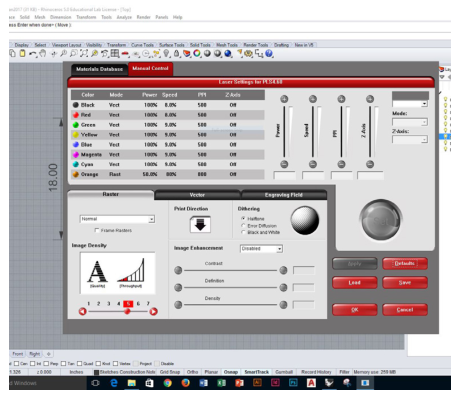
Task: Click the Defaults button
Action: pyautogui.click(x=405, y=263)
